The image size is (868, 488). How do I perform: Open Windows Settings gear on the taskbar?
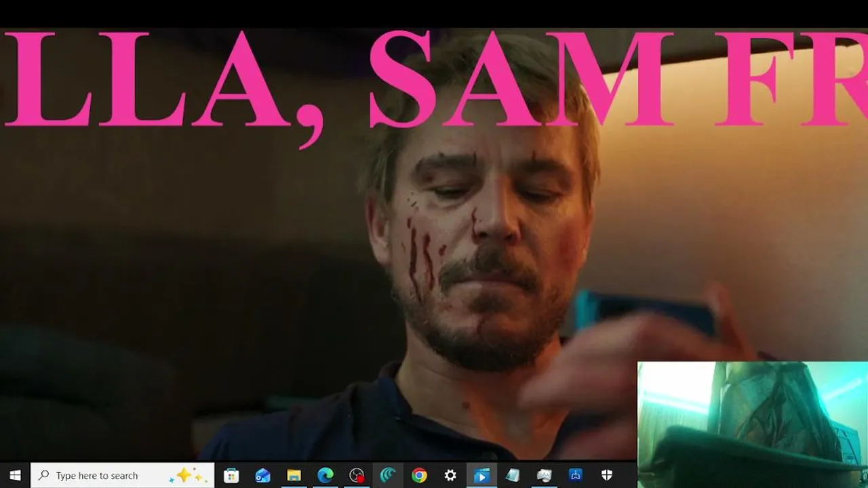point(450,476)
